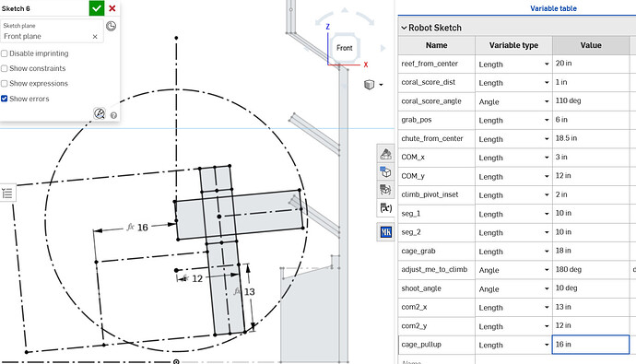Open the configuration panel cube icon
Image resolution: width=636 pixels, height=364 pixels.
[x=385, y=172]
